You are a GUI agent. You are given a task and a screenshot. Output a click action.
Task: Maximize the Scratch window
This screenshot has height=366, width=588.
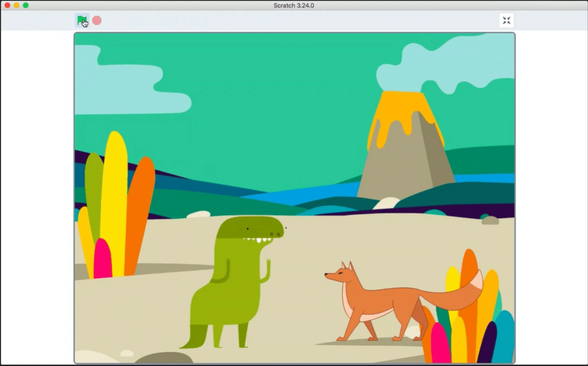26,5
